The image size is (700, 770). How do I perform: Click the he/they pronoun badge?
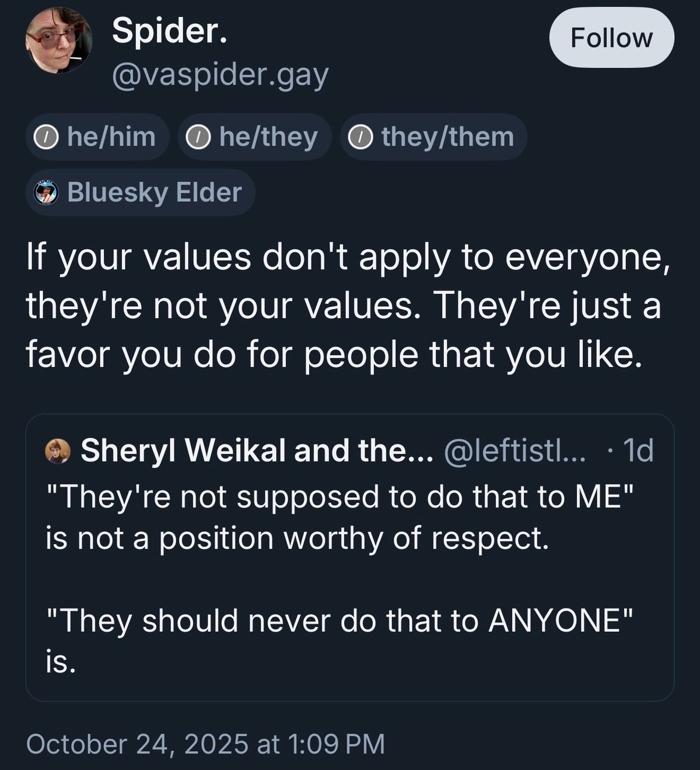point(255,136)
